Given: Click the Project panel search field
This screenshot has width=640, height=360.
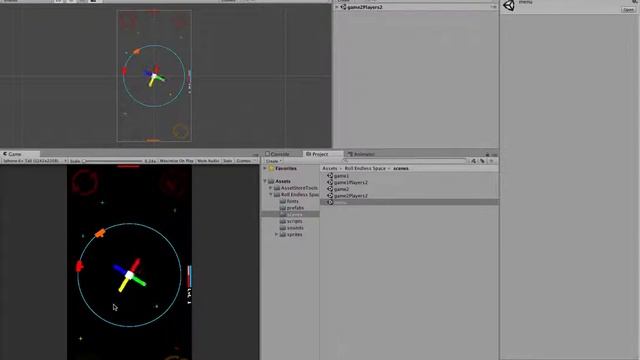Looking at the screenshot, I should pos(404,161).
